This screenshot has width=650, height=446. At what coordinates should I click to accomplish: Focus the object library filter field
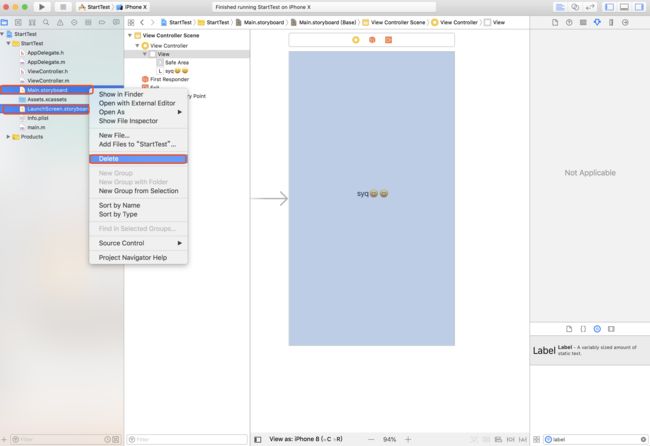595,439
